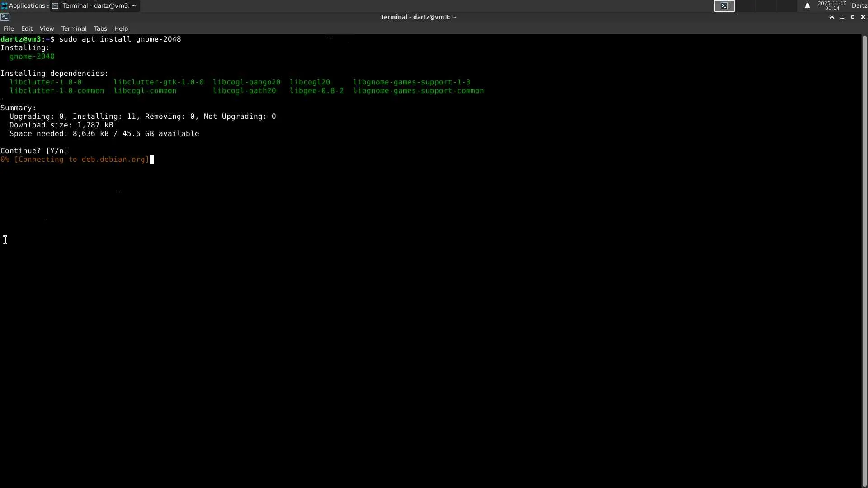This screenshot has height=488, width=868.
Task: Close the terminal window
Action: point(863,17)
